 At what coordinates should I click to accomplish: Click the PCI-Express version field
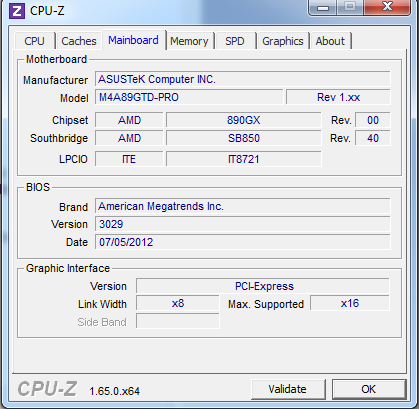click(263, 286)
